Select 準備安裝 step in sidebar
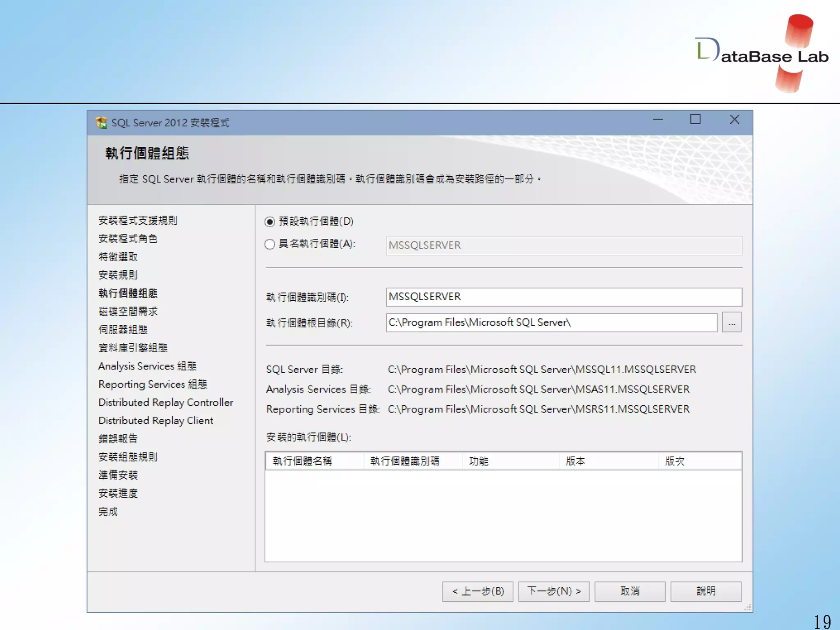The height and width of the screenshot is (630, 840). (118, 475)
